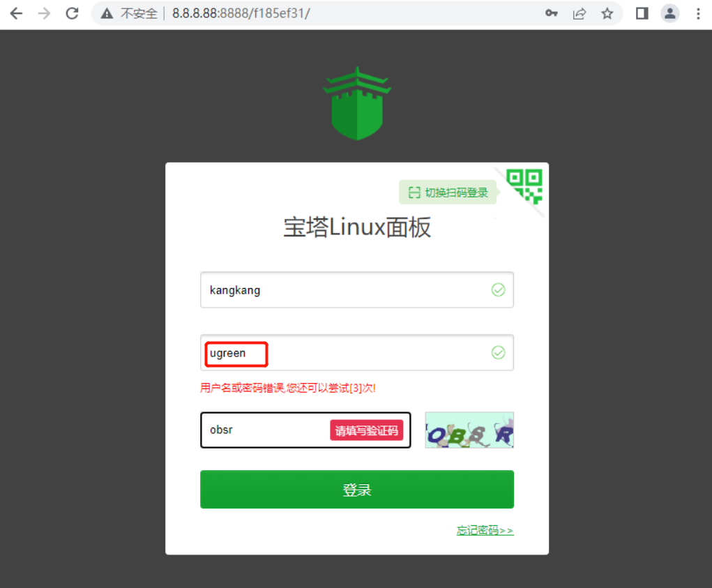The width and height of the screenshot is (712, 588).
Task: Click the green QR code corner icon
Action: coord(524,187)
